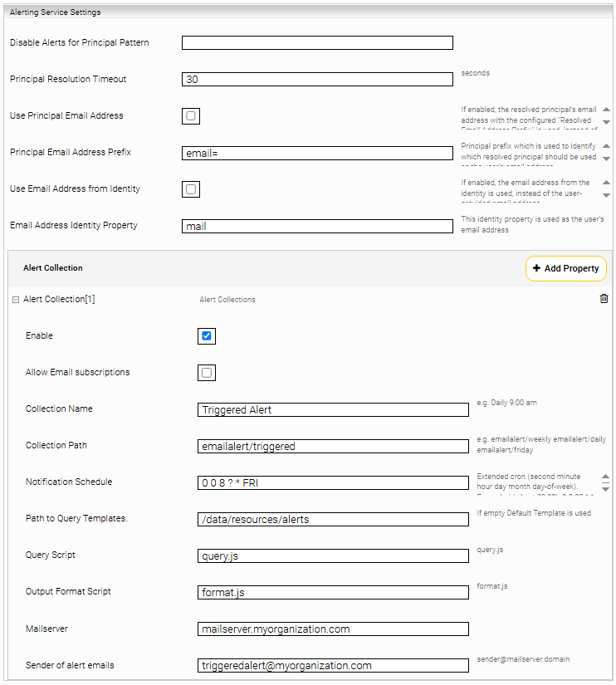Delete Alert Collection[1] with trash icon
The width and height of the screenshot is (616, 685).
pos(604,299)
